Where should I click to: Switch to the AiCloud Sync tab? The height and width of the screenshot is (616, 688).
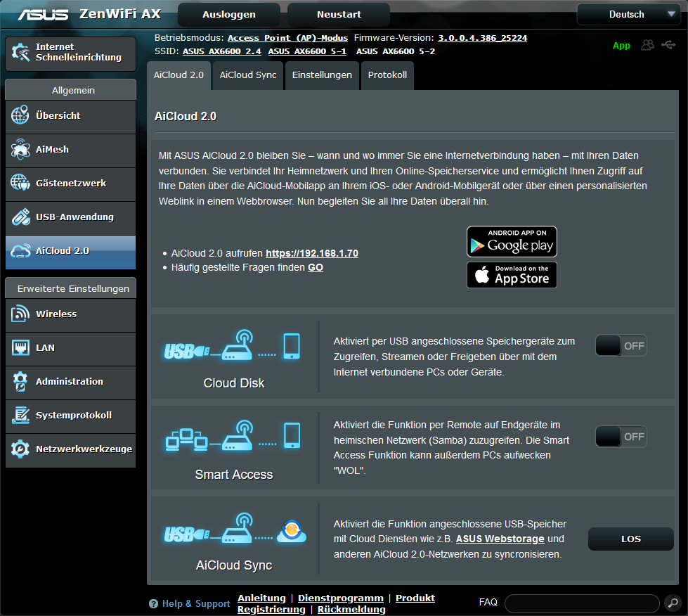(248, 75)
